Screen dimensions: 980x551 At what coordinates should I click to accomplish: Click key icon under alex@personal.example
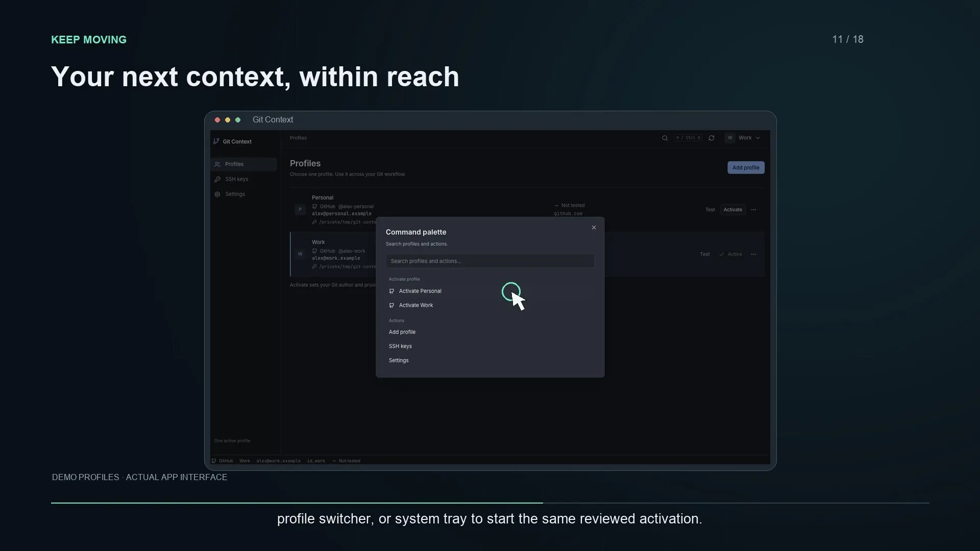[314, 222]
